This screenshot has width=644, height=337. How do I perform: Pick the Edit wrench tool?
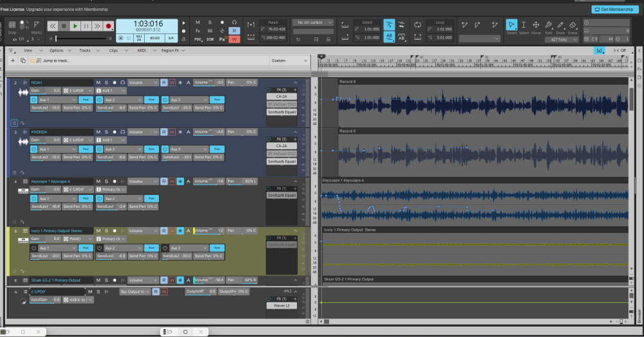(548, 25)
